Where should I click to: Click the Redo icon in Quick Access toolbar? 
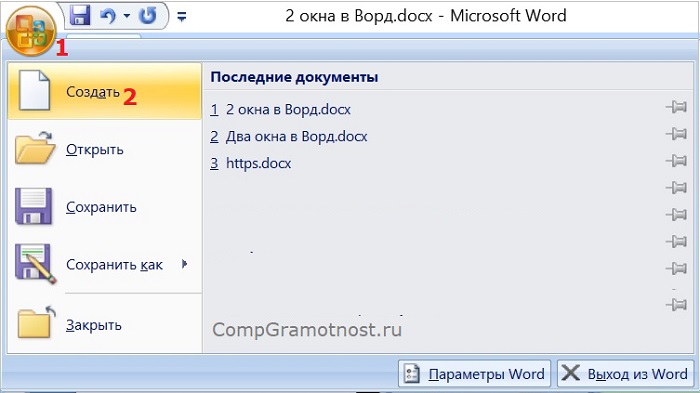tap(148, 16)
